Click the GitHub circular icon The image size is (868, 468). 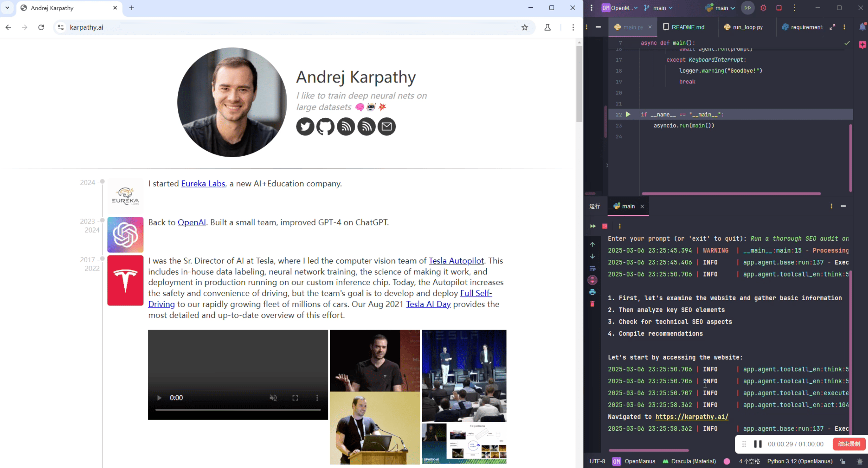[325, 127]
